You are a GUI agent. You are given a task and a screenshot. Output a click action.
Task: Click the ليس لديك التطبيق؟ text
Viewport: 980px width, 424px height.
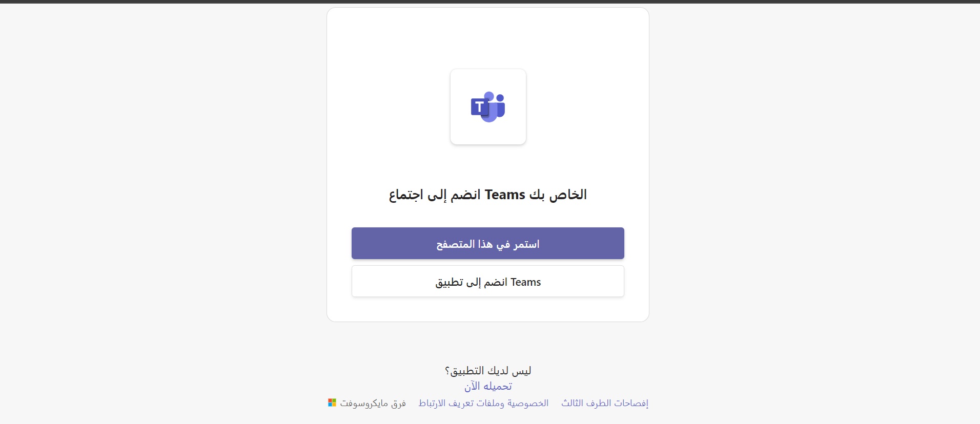[488, 370]
